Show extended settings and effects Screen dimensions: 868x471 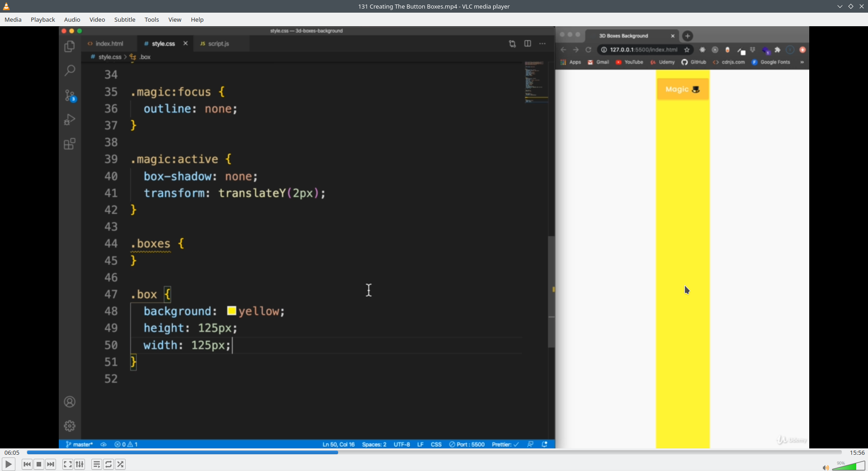click(80, 464)
